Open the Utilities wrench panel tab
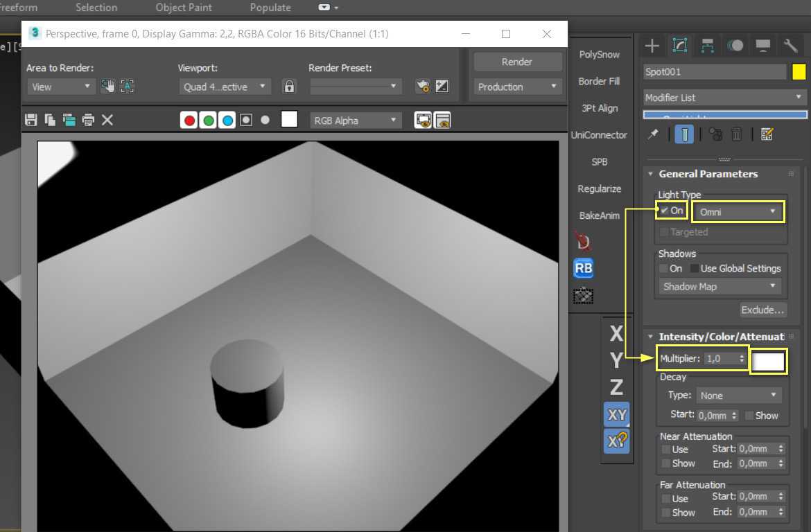The height and width of the screenshot is (532, 811). click(791, 46)
